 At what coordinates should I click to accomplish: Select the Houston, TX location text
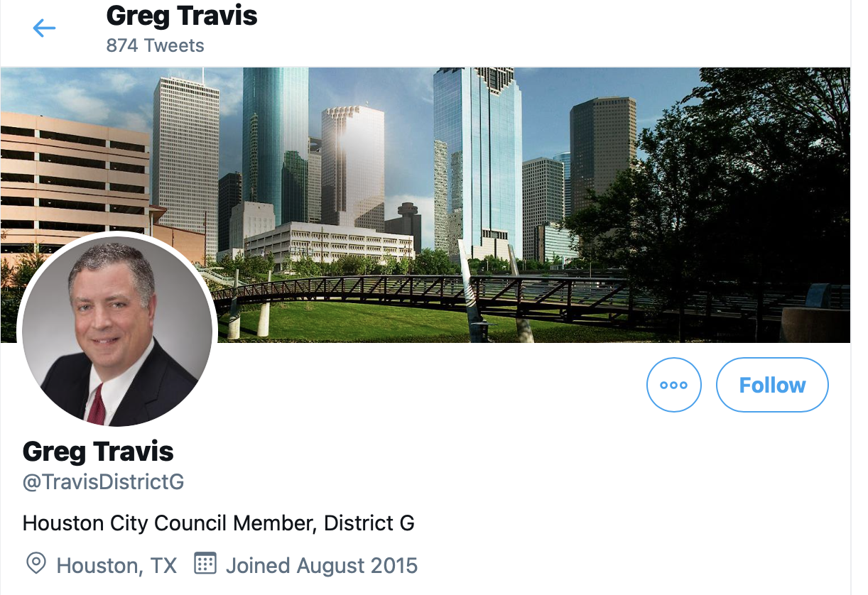[x=116, y=566]
